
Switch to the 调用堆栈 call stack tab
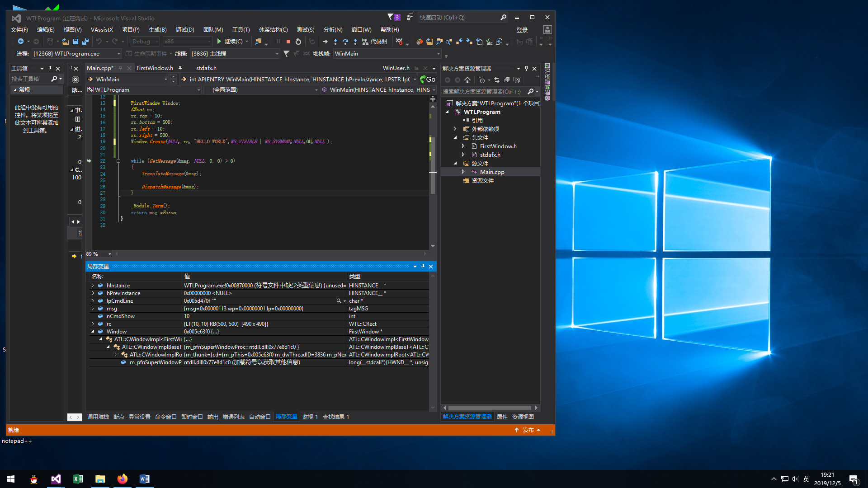(98, 417)
